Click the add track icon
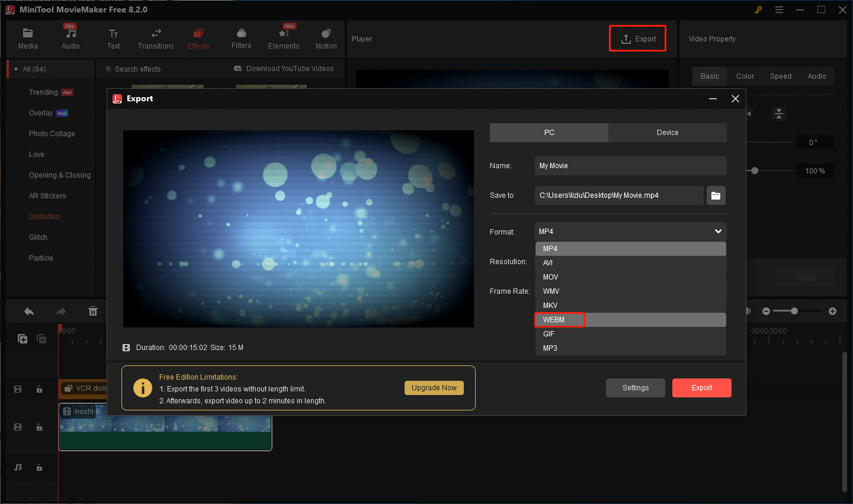This screenshot has width=853, height=504. coord(23,339)
